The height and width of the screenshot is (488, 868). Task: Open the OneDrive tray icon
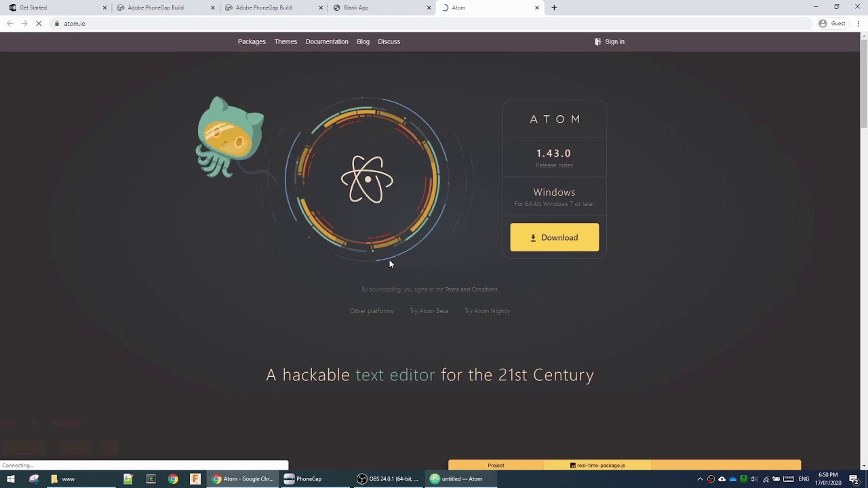click(732, 479)
